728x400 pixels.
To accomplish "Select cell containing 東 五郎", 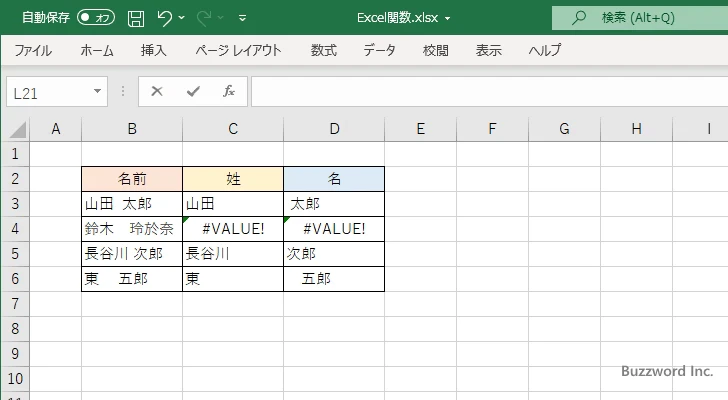I will tap(132, 279).
